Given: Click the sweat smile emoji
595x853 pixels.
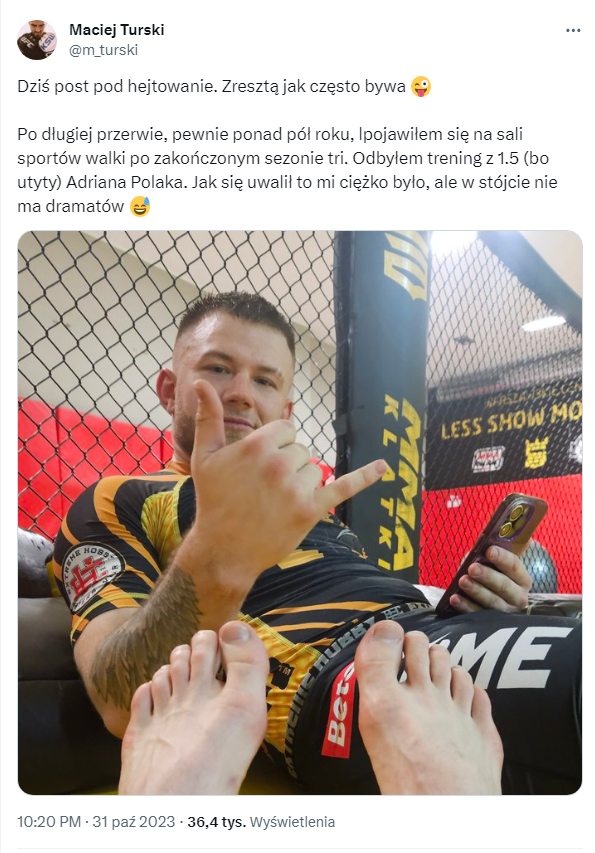Looking at the screenshot, I should (140, 207).
